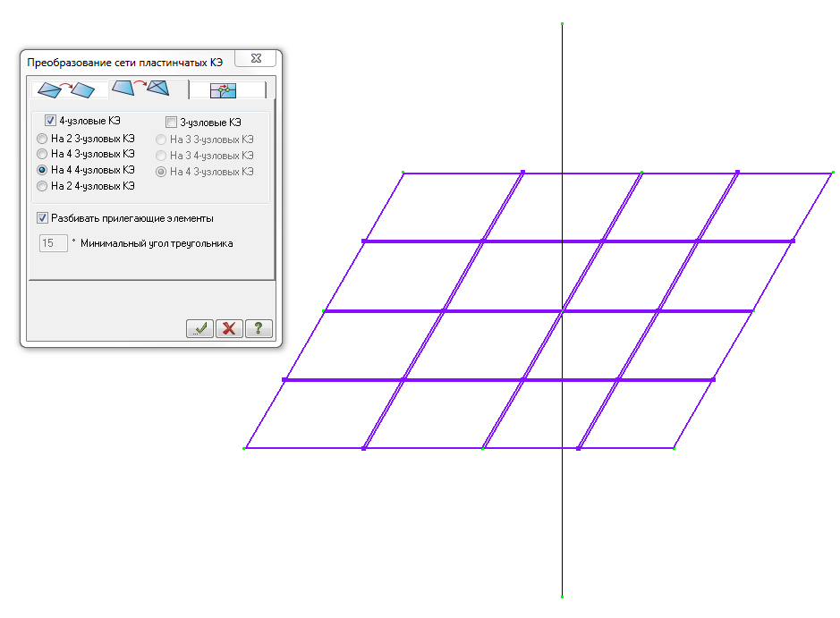Open the mesh node merge tab
The image size is (840, 618).
(228, 90)
